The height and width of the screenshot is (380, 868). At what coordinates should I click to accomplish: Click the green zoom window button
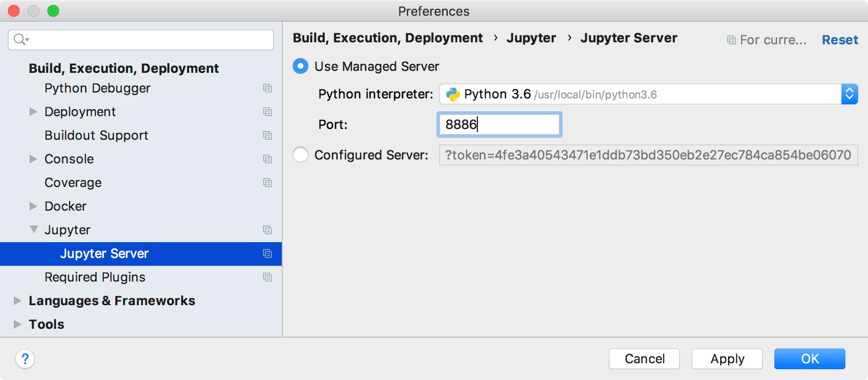point(53,11)
